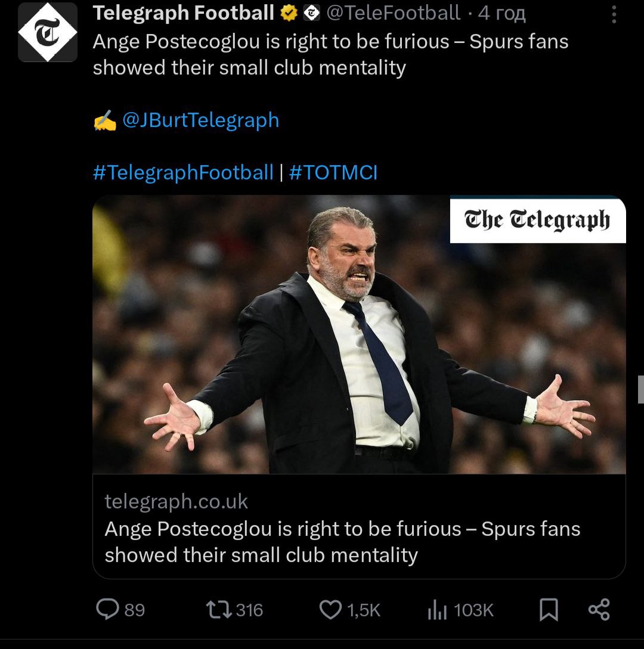Click the Telegraph Football display name
The height and width of the screenshot is (649, 644).
point(183,13)
